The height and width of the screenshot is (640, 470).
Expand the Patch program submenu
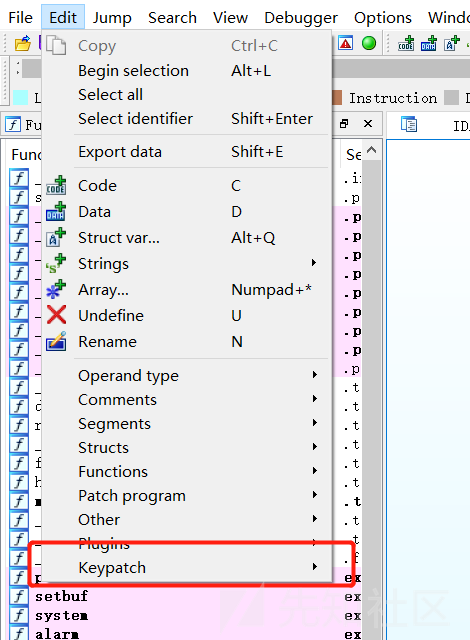click(187, 496)
